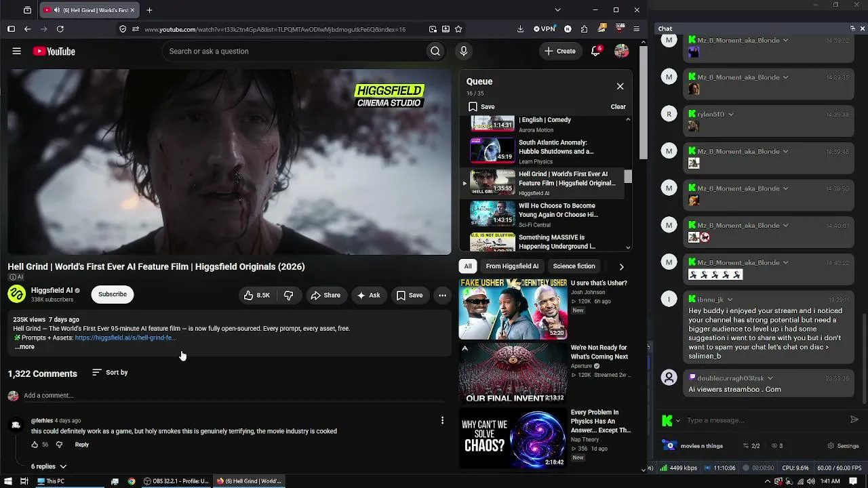
Task: Select the All filter chip
Action: [468, 266]
